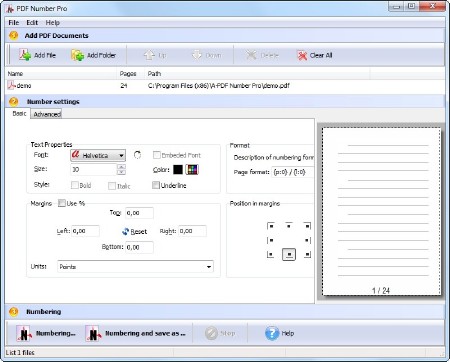Click the Left margin input field

[x=85, y=231]
